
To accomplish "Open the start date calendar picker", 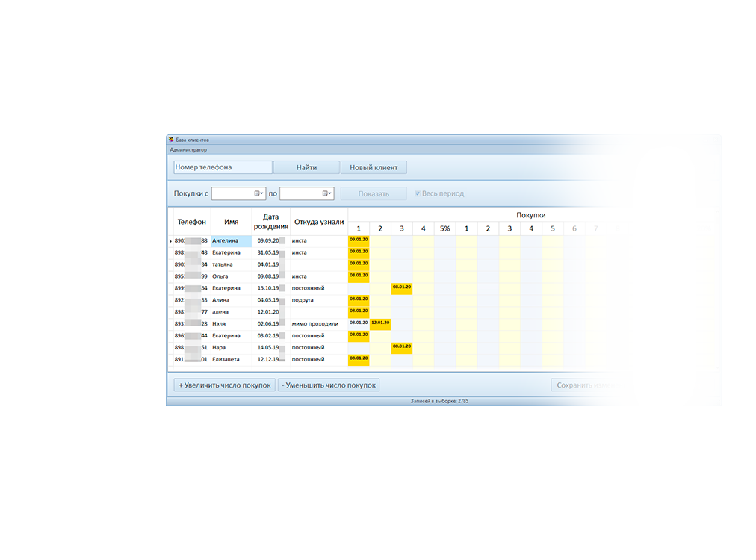I will 258,193.
